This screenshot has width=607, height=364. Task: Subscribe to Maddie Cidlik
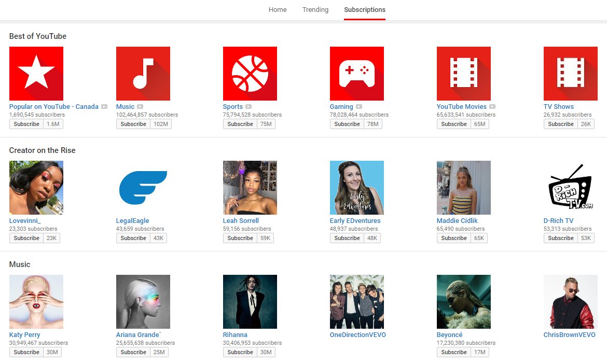coord(454,239)
